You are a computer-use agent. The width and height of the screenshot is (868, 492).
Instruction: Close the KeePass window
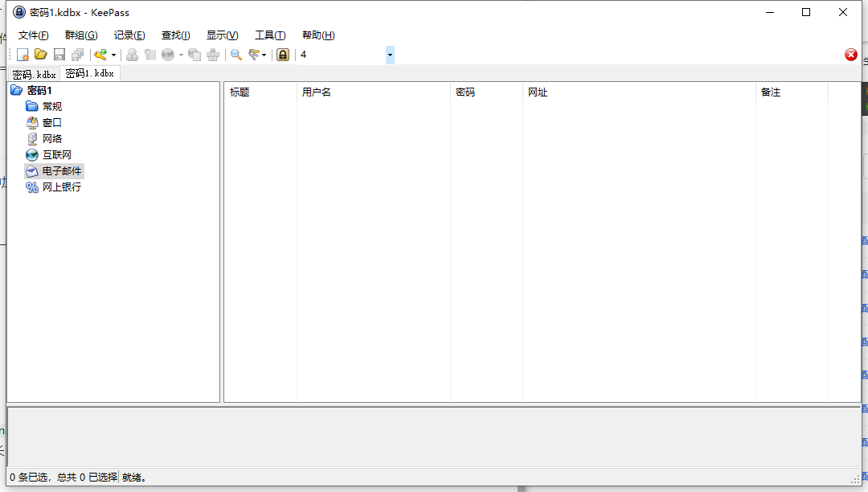(842, 12)
